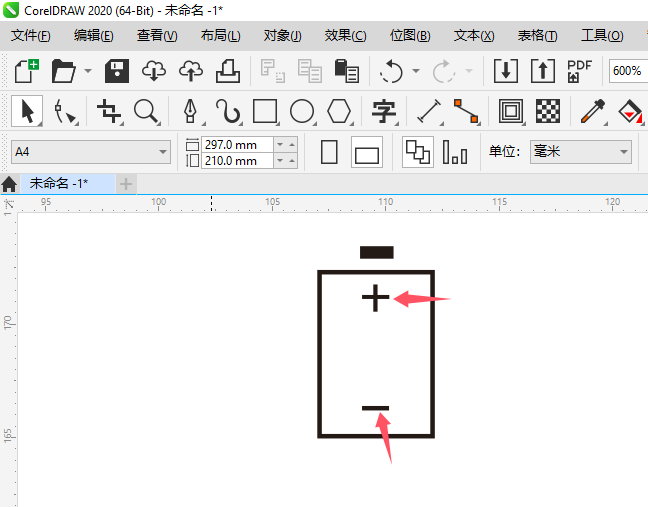Decrease page height with stepper arrow
The image size is (648, 507).
[280, 160]
